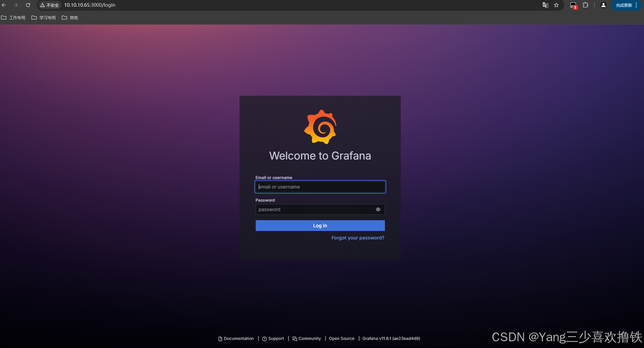The image size is (644, 348).
Task: Open the 其他 bookmark folder
Action: [x=70, y=18]
